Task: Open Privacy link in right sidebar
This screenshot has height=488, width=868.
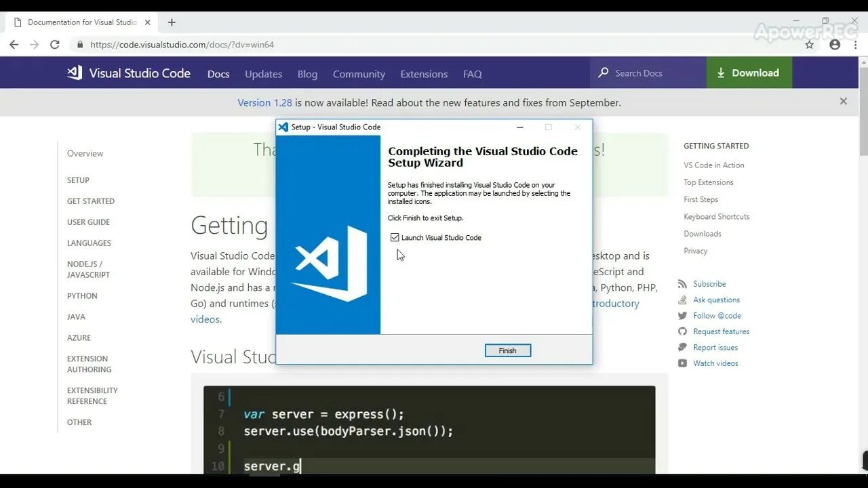Action: [x=696, y=251]
